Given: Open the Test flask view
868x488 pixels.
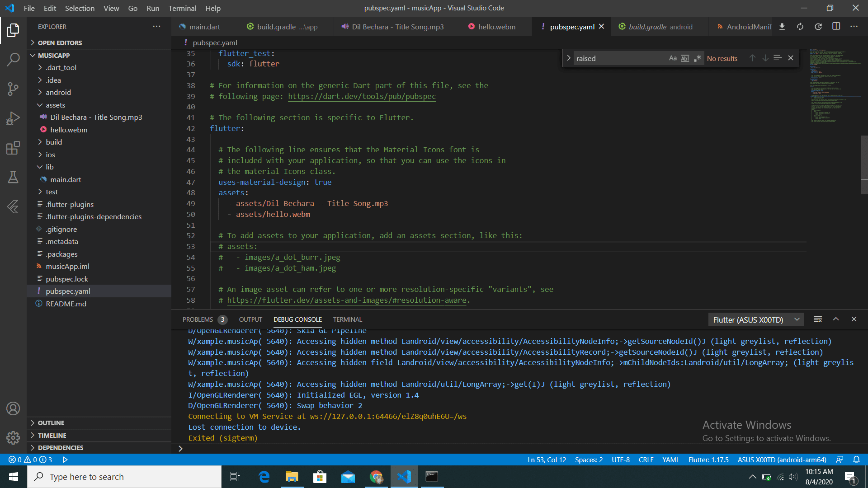Looking at the screenshot, I should point(13,177).
